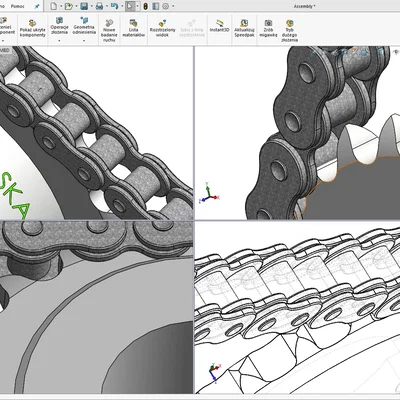The width and height of the screenshot is (400, 400).
Task: Expand the Open file dropdown arrow
Action: coord(76,6)
